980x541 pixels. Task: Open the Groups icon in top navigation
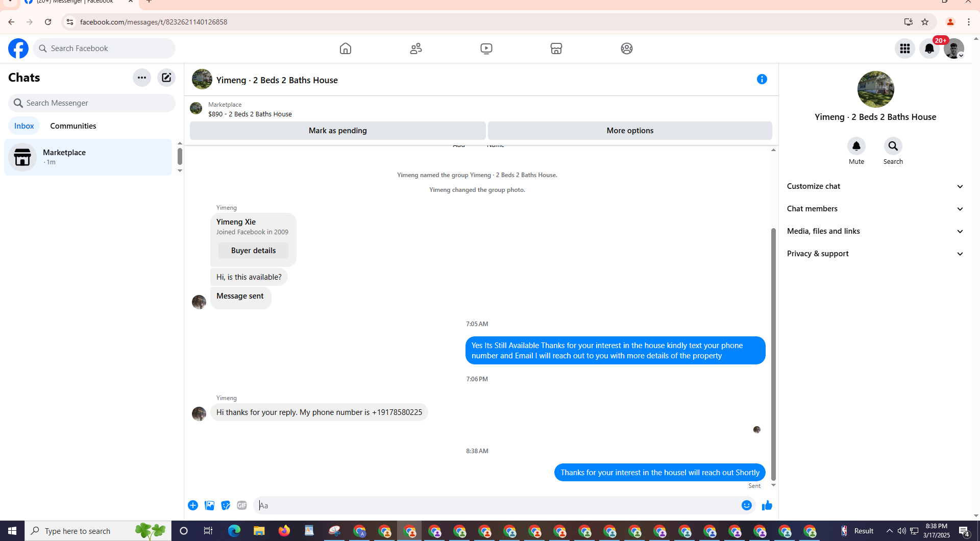tap(627, 48)
